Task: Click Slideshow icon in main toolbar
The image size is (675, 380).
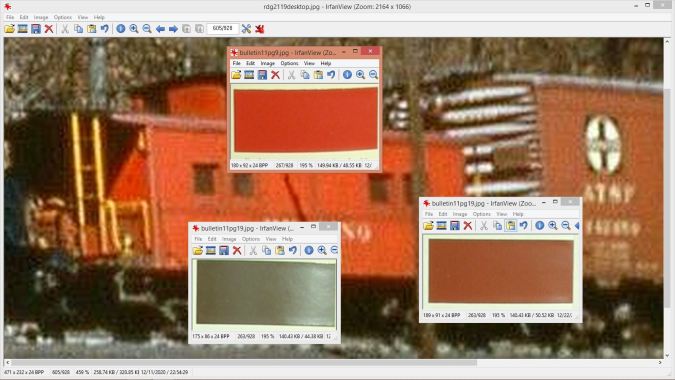Action: [x=22, y=29]
